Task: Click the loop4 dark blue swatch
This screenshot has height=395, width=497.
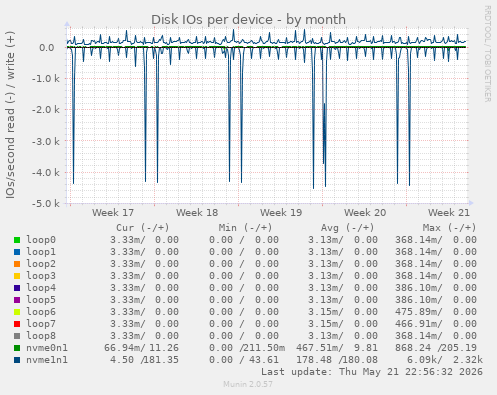Action: pyautogui.click(x=17, y=288)
